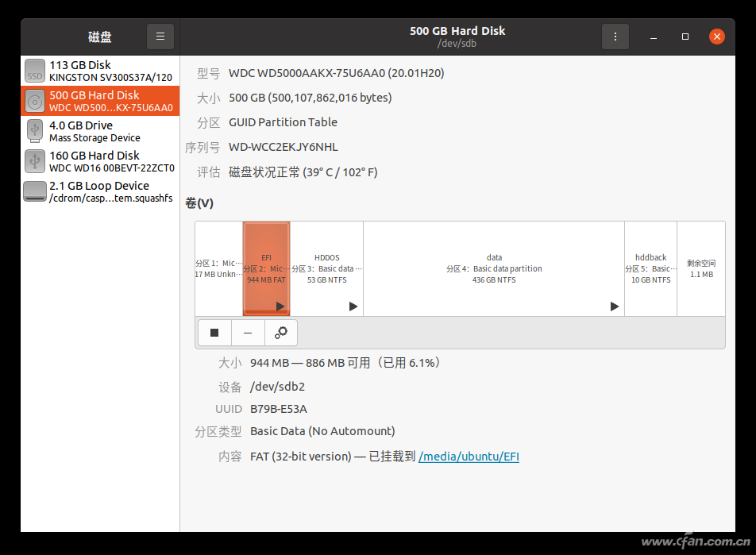Delete the selected partition with the minus icon

click(x=247, y=332)
